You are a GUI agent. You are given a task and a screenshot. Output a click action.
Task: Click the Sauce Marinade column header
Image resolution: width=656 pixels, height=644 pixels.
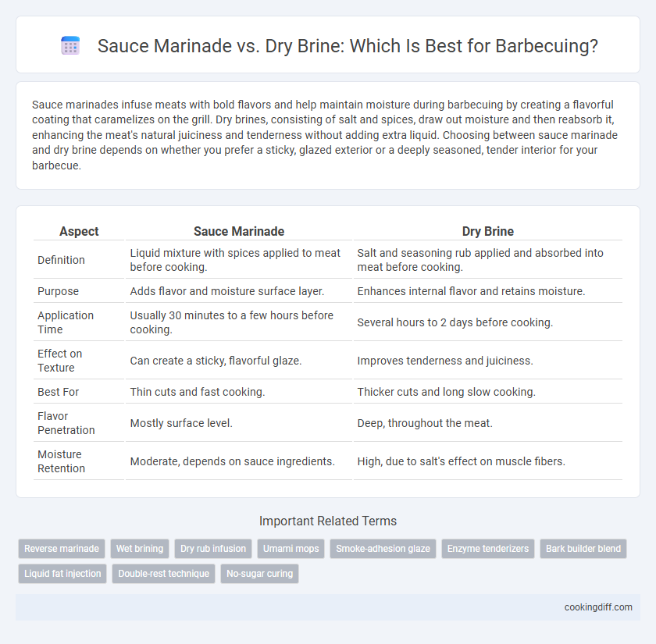[x=239, y=231]
